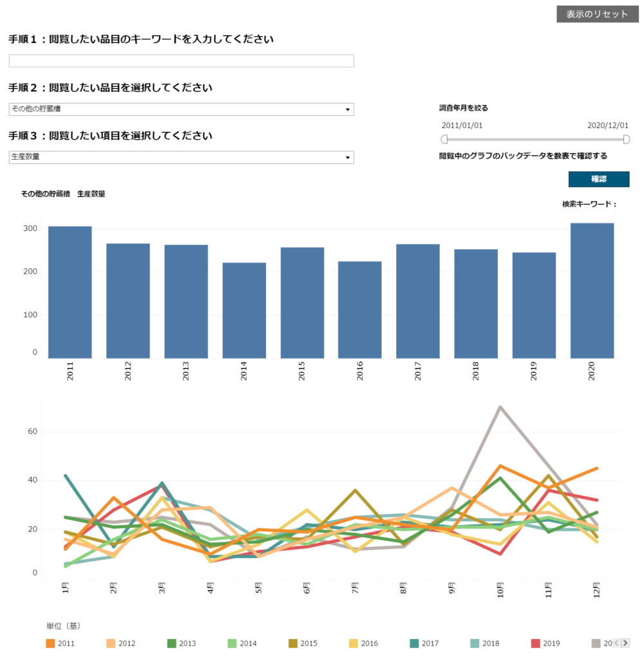Click the 2011 bar in chart
This screenshot has width=644, height=659.
pyautogui.click(x=70, y=292)
